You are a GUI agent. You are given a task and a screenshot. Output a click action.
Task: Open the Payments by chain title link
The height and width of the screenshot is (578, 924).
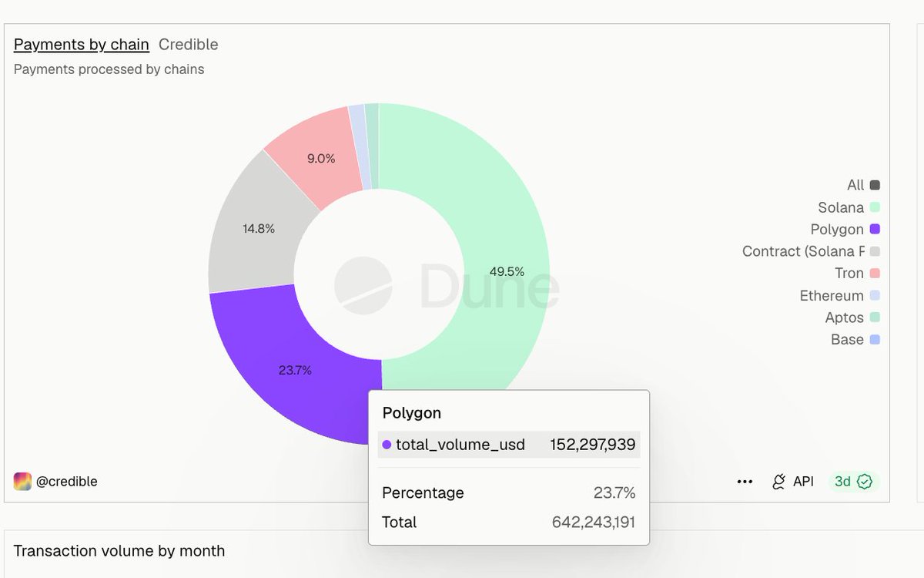click(82, 45)
